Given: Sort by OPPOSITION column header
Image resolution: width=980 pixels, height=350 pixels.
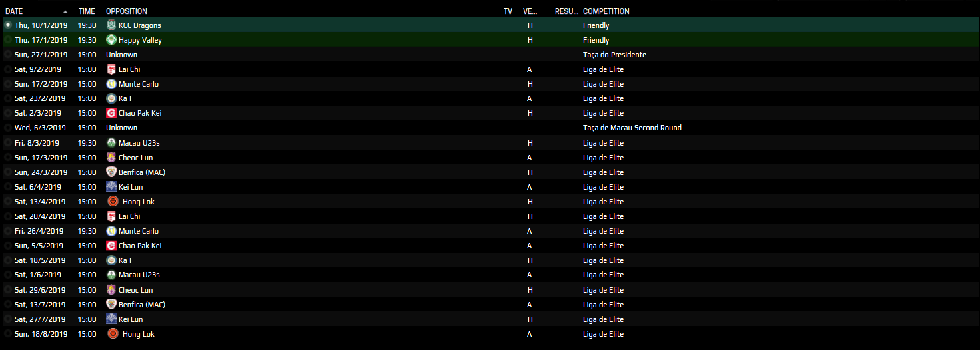Looking at the screenshot, I should point(127,11).
